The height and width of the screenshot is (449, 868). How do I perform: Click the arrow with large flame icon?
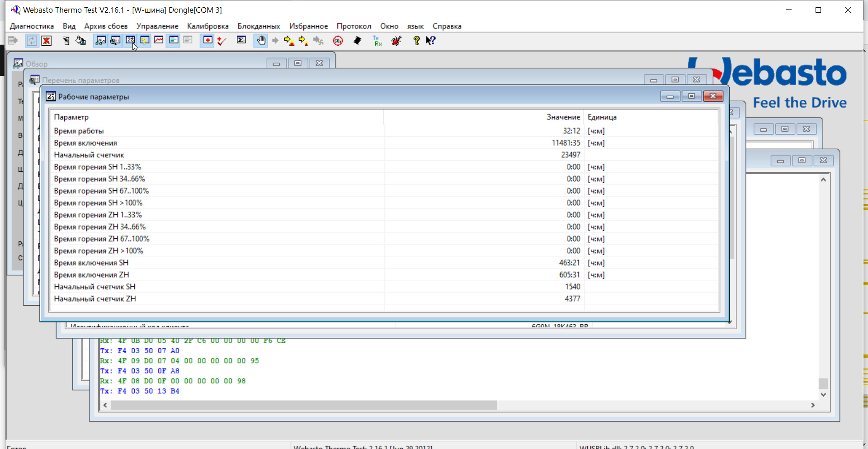click(289, 41)
